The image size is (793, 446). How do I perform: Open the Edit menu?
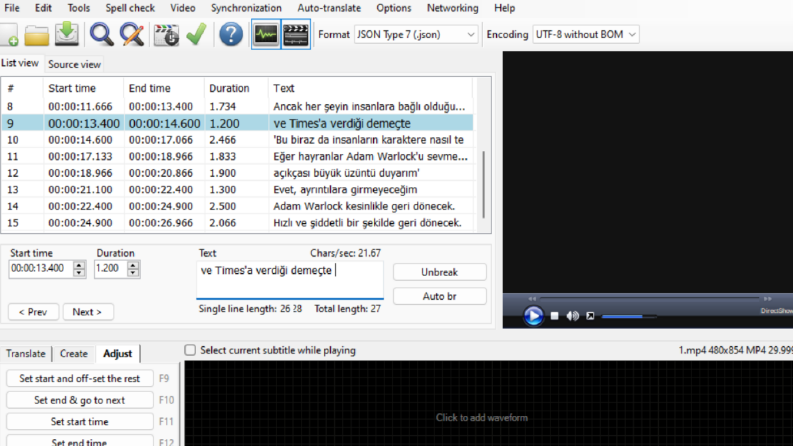point(43,8)
